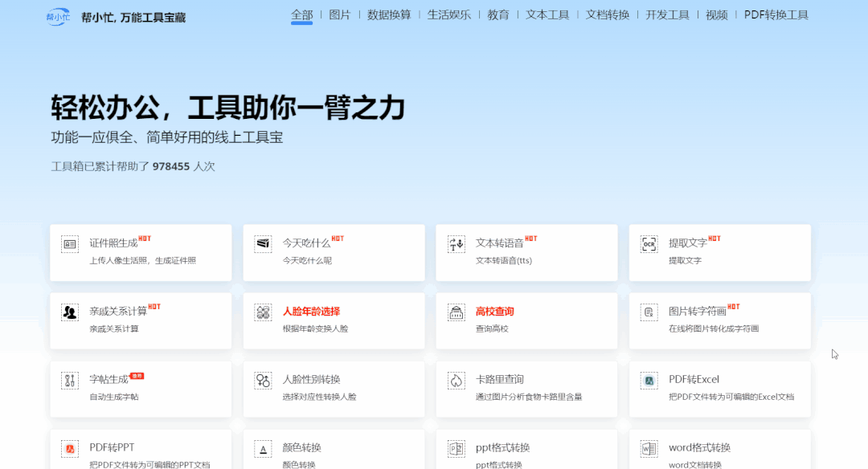Screen dimensions: 868x469
Task: Switch to the 图片 category tab
Action: pyautogui.click(x=340, y=14)
